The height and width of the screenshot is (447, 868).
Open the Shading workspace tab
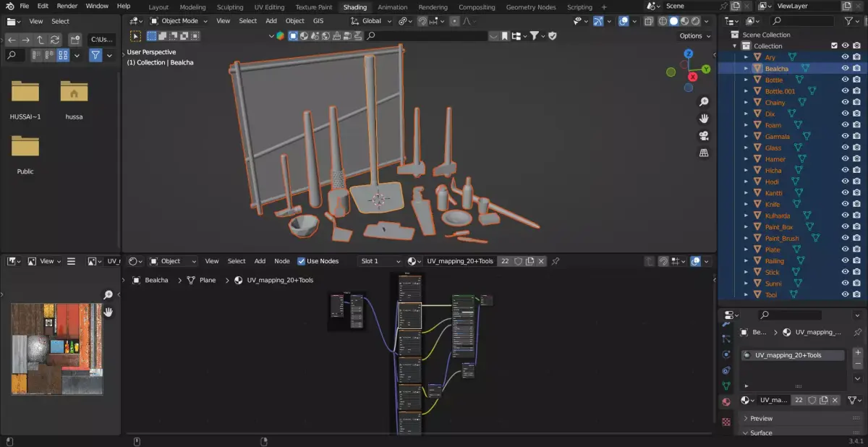354,7
